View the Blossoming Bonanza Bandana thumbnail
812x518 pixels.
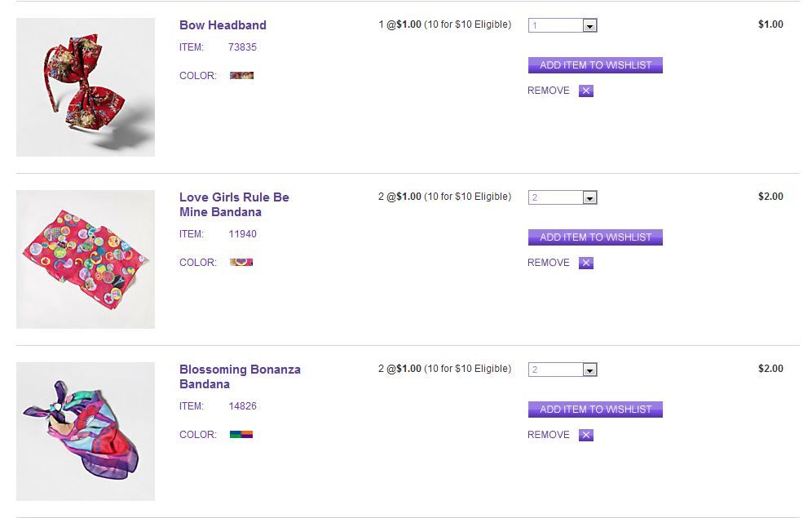click(x=86, y=432)
